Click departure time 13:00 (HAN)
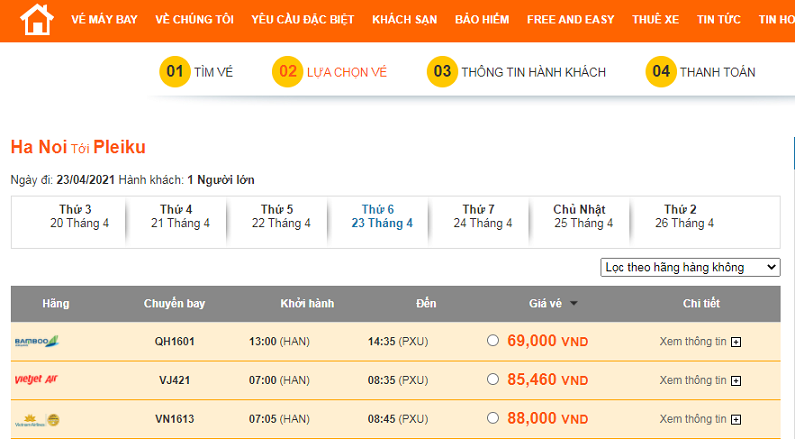795x439 pixels. 279,342
